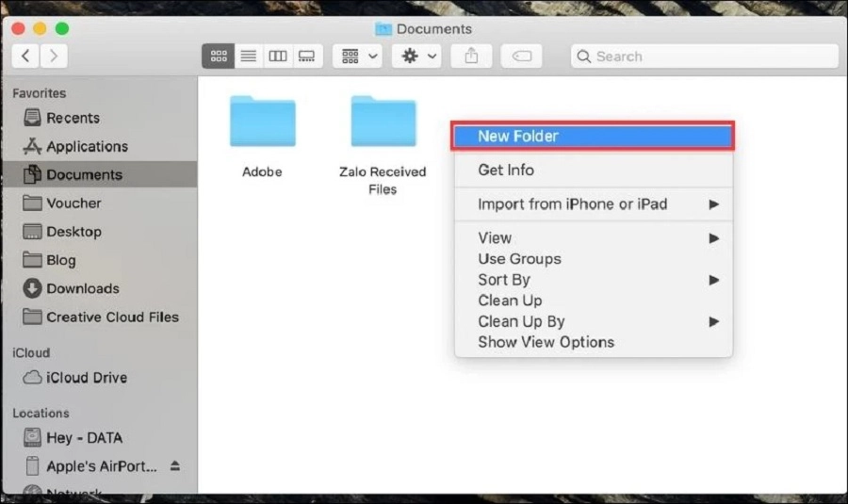Switch to icon grid view
The width and height of the screenshot is (848, 504).
[x=218, y=56]
